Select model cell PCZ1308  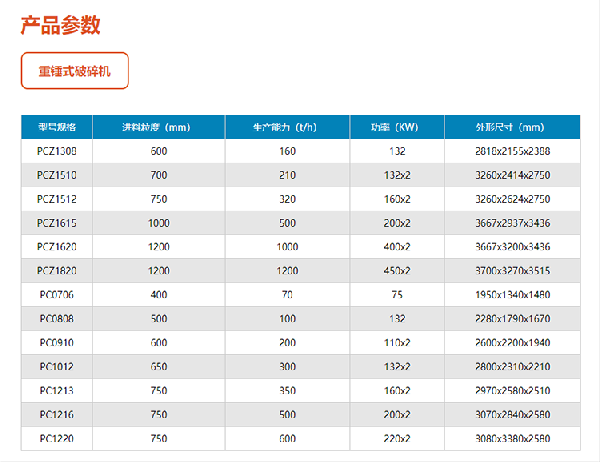57,151
